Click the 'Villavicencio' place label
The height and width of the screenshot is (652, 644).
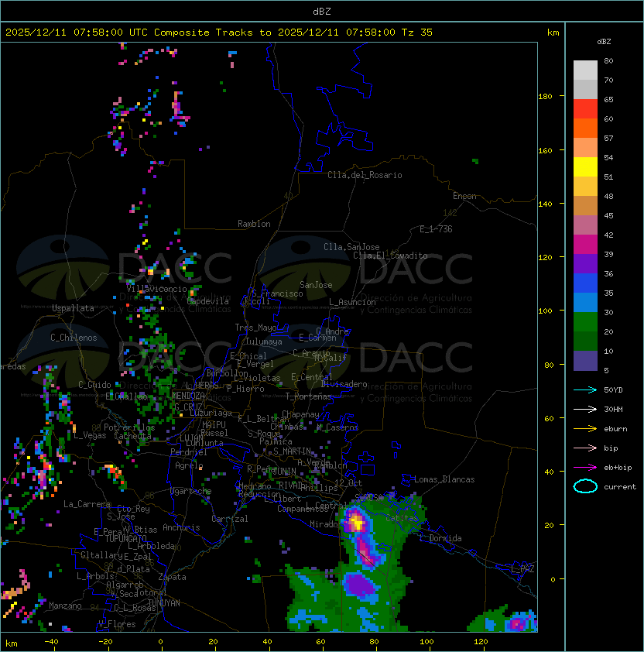156,289
